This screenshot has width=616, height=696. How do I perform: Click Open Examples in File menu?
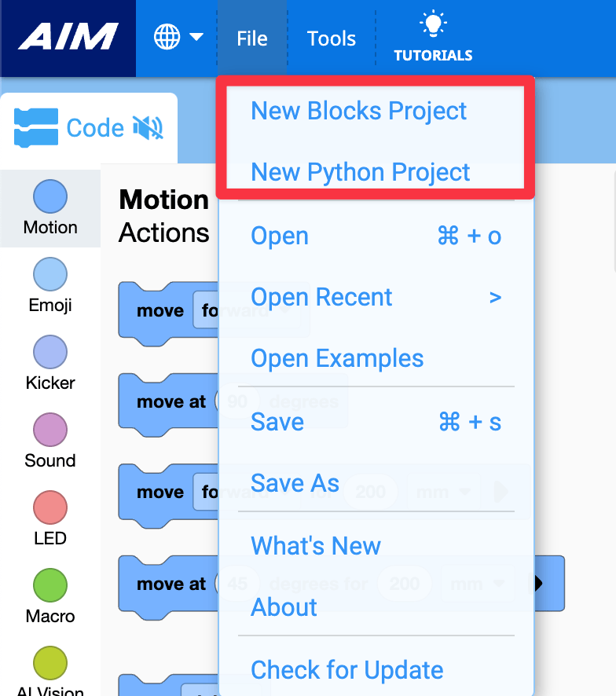[337, 359]
